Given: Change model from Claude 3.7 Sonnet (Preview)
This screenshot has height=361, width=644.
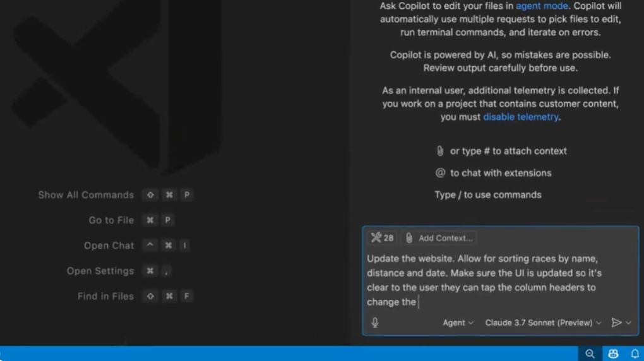Looking at the screenshot, I should point(543,323).
